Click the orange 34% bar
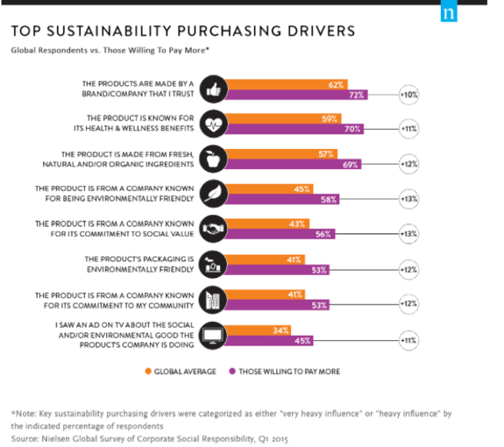Image resolution: width=504 pixels, height=447 pixels. click(258, 330)
